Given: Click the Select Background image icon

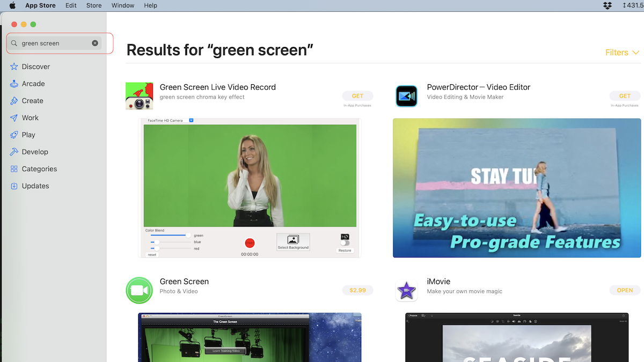Looking at the screenshot, I should point(293,240).
